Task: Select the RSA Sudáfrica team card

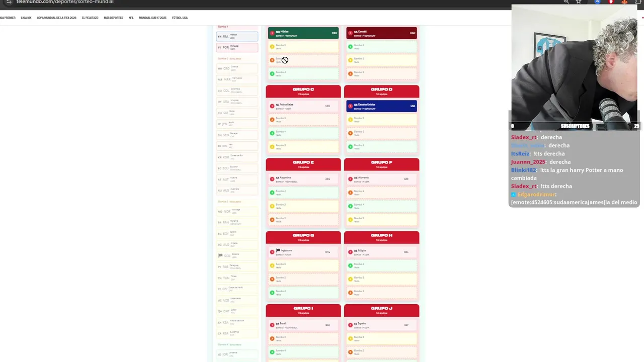Action: 237,333
